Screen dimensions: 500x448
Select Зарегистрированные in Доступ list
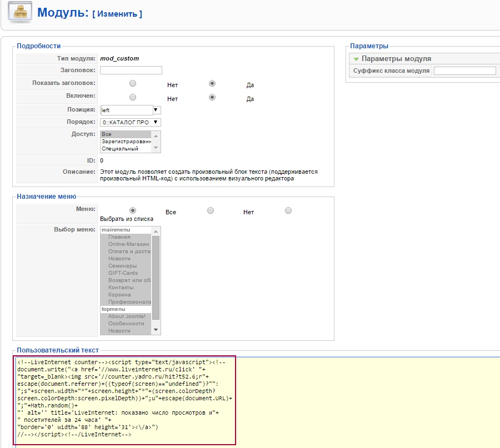(126, 142)
